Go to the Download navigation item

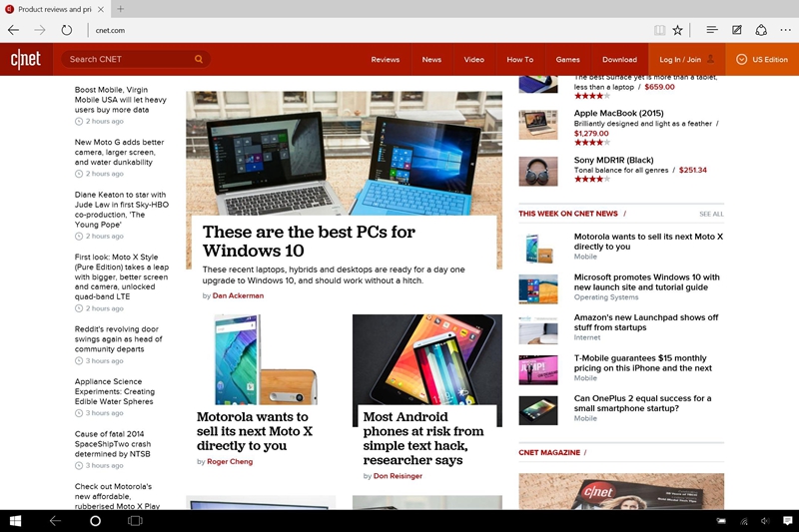click(619, 59)
